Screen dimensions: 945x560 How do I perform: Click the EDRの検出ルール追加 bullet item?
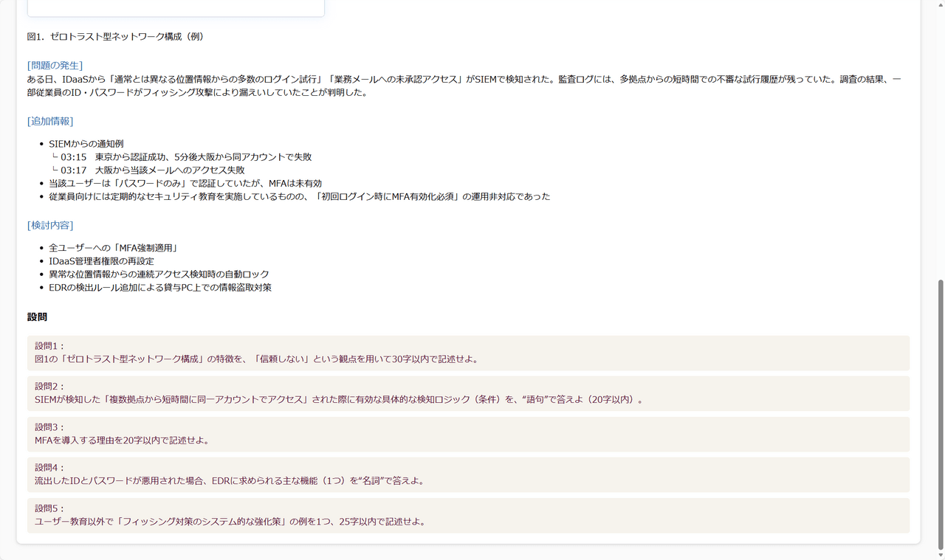point(159,288)
